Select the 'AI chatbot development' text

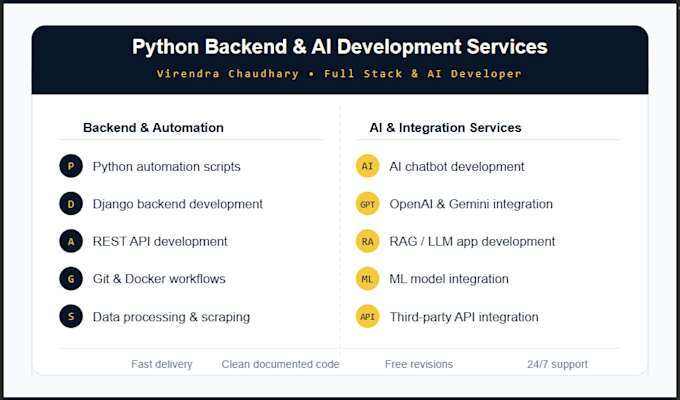[457, 167]
